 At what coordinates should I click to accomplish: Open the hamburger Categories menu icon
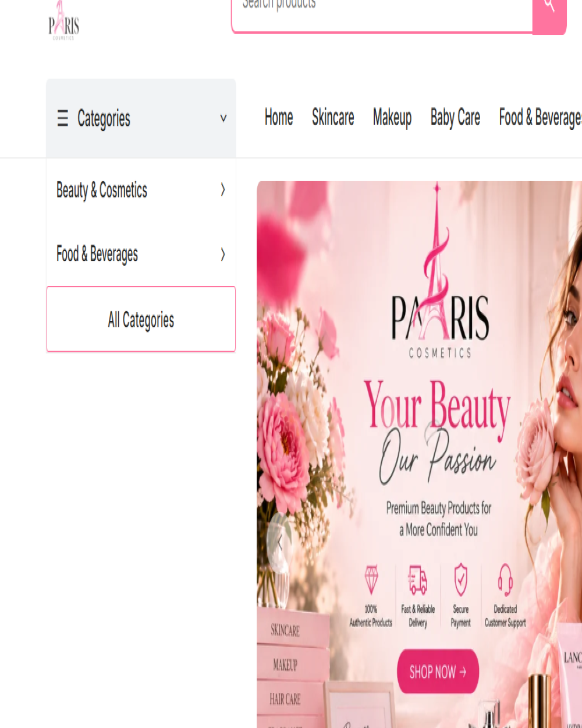pos(63,118)
